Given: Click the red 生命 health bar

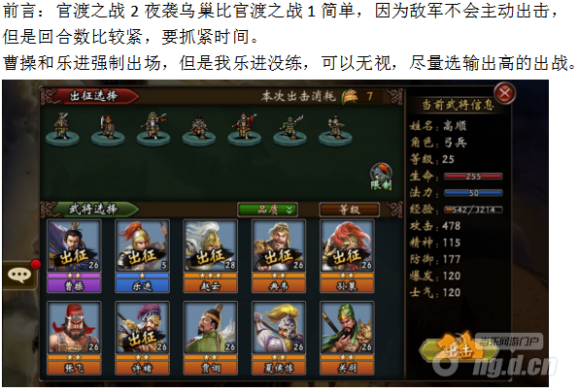Looking at the screenshot, I should [x=473, y=177].
